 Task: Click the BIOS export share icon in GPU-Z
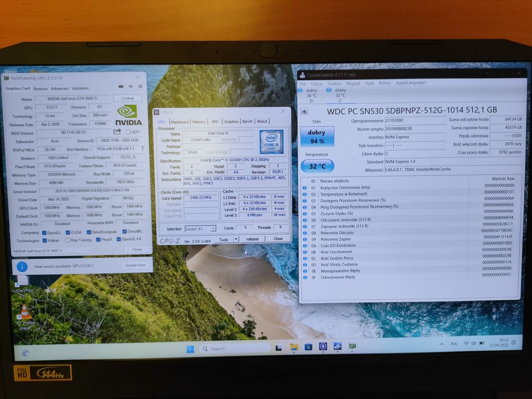(117, 132)
